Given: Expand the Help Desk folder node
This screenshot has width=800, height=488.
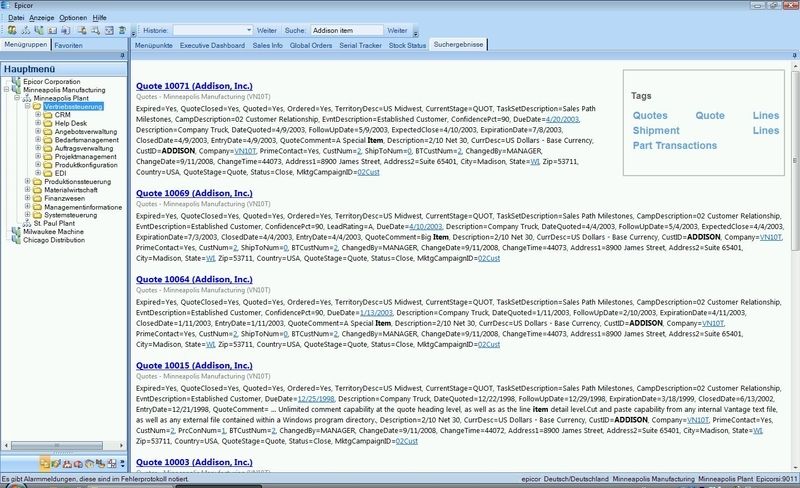Looking at the screenshot, I should 38,123.
